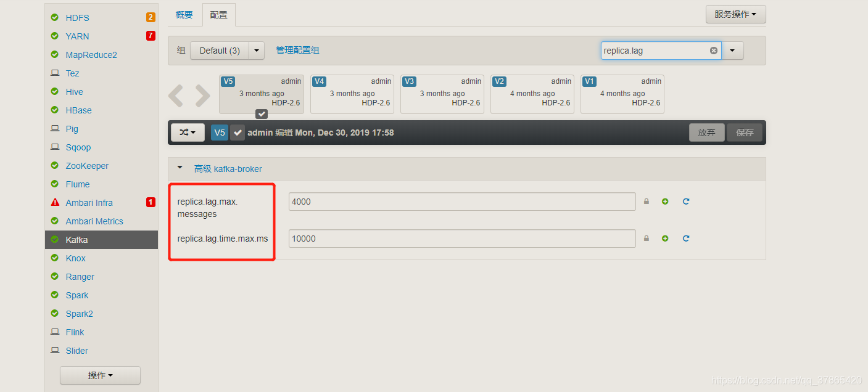Clear the replica.lag filter text
This screenshot has height=392, width=868.
point(714,51)
